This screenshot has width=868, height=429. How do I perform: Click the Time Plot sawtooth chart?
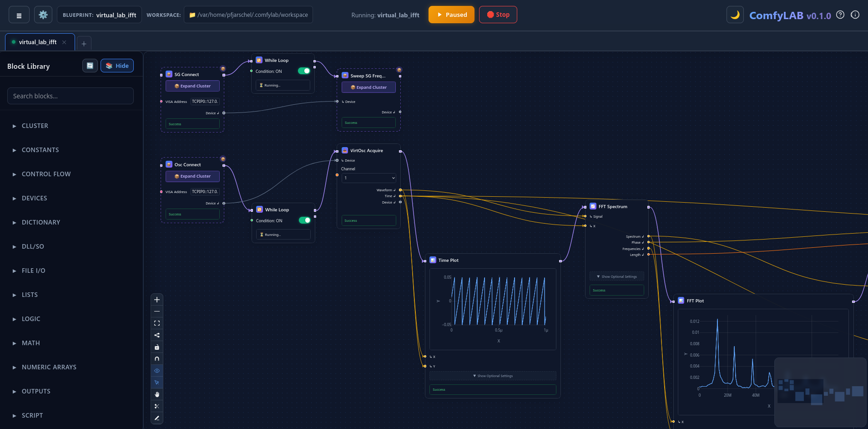pos(493,309)
